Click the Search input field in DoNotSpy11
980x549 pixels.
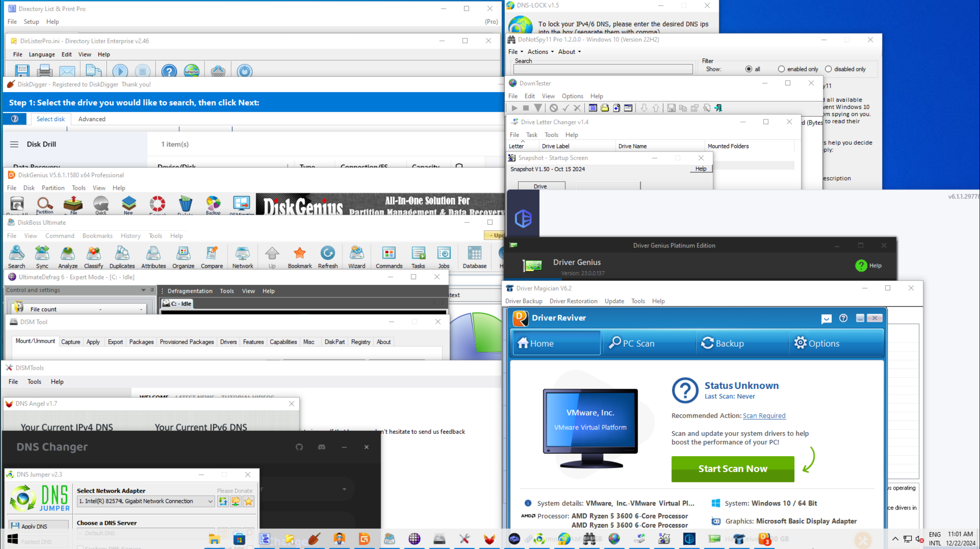[x=603, y=69]
